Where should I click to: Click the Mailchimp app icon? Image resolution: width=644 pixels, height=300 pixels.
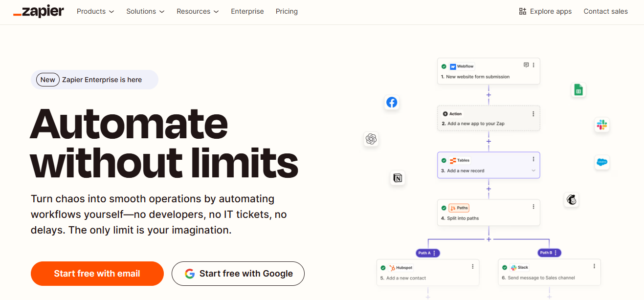pyautogui.click(x=571, y=199)
